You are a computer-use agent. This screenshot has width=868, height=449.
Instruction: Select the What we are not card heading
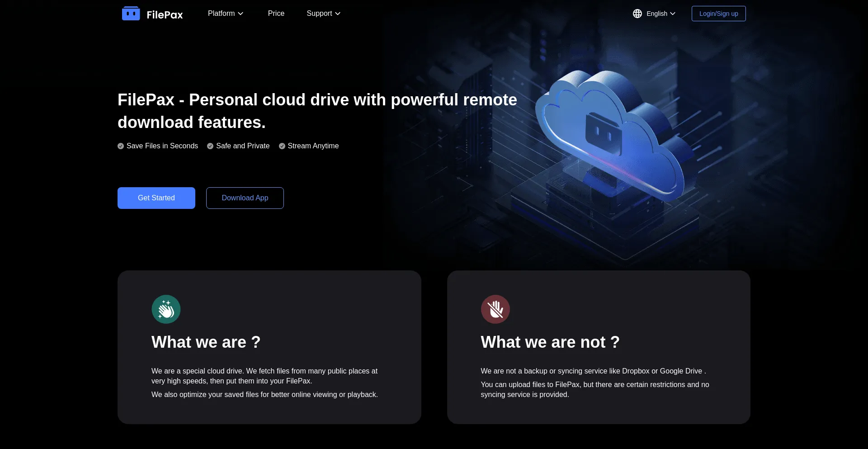[550, 342]
